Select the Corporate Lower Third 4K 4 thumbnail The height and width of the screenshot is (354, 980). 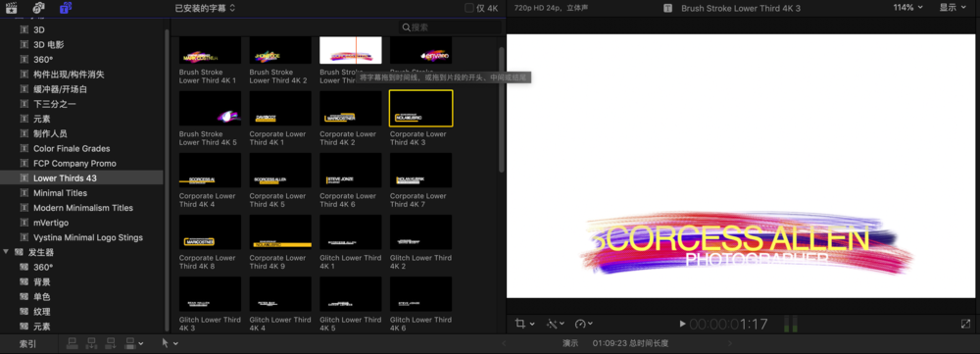click(210, 170)
